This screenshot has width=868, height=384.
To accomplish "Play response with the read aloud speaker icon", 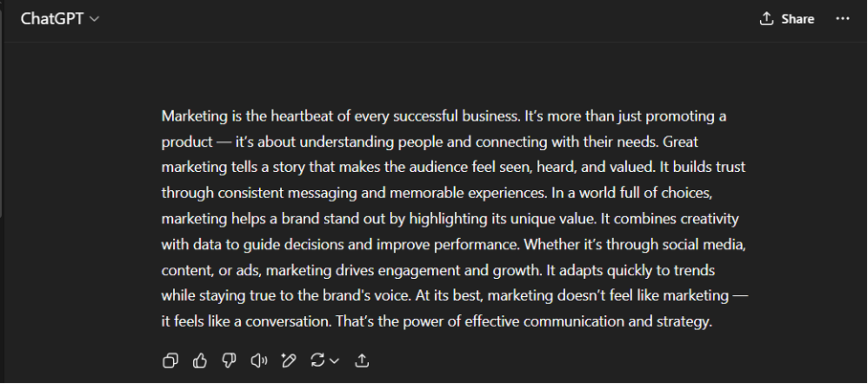I will coord(258,360).
